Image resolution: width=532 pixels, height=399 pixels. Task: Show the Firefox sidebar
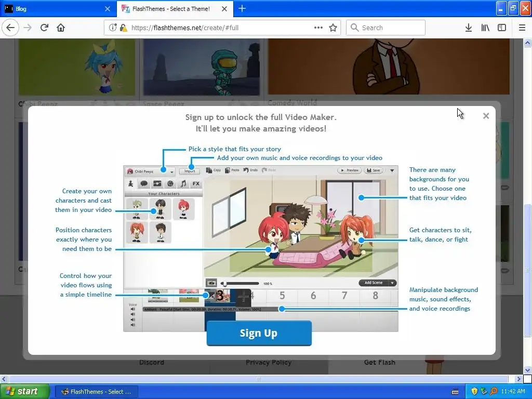click(502, 28)
